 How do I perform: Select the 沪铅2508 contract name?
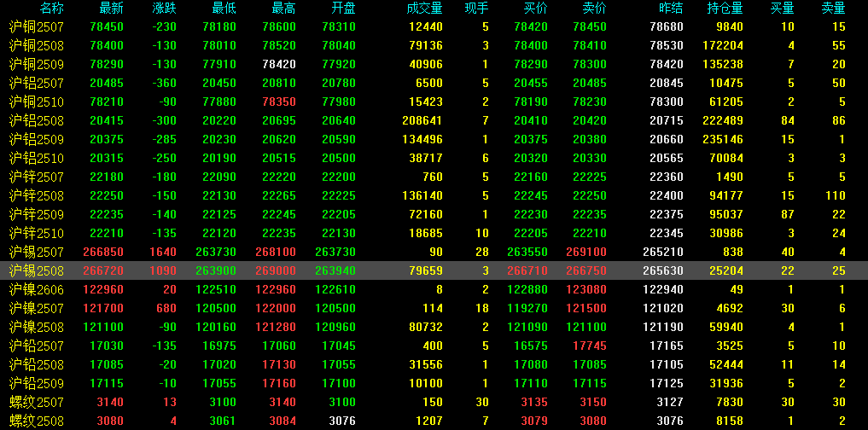(37, 364)
